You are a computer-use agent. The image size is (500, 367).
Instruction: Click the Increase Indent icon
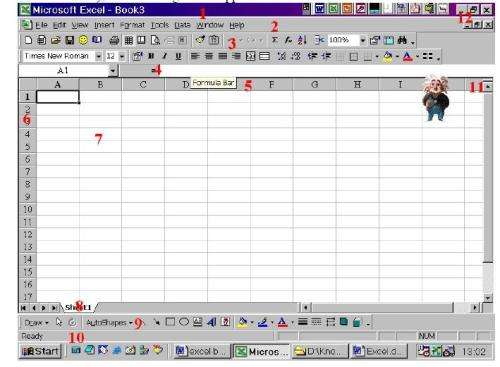326,56
